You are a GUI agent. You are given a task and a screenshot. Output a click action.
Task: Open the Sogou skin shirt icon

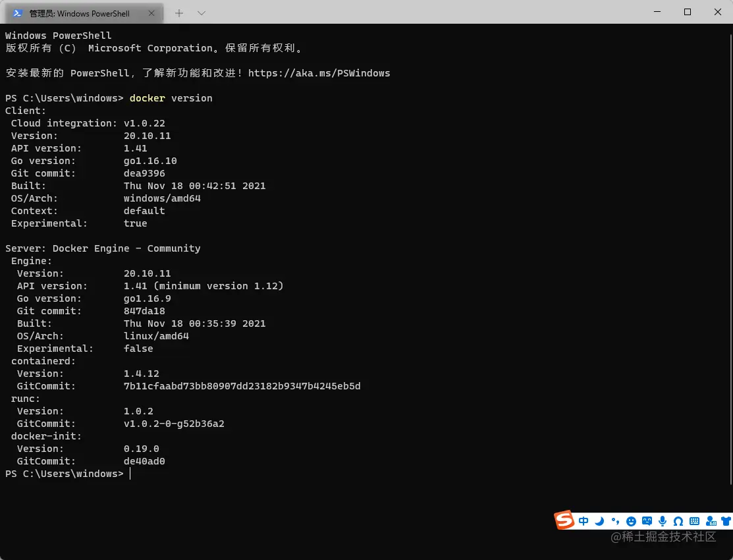(726, 521)
